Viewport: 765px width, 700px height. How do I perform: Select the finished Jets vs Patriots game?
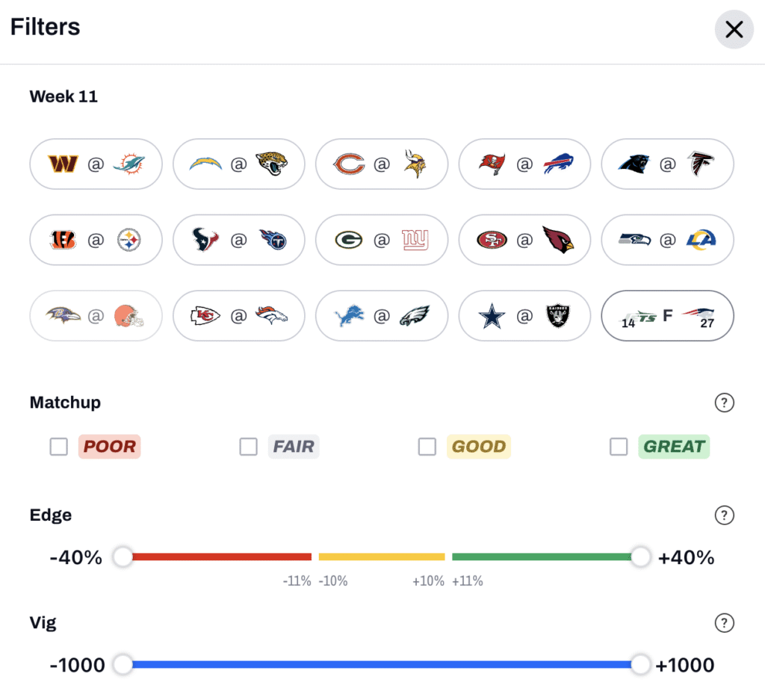[x=667, y=316]
